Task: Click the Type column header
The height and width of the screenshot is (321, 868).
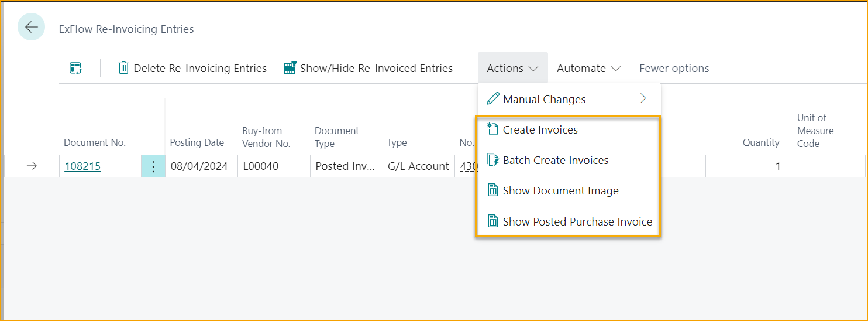Action: point(397,142)
